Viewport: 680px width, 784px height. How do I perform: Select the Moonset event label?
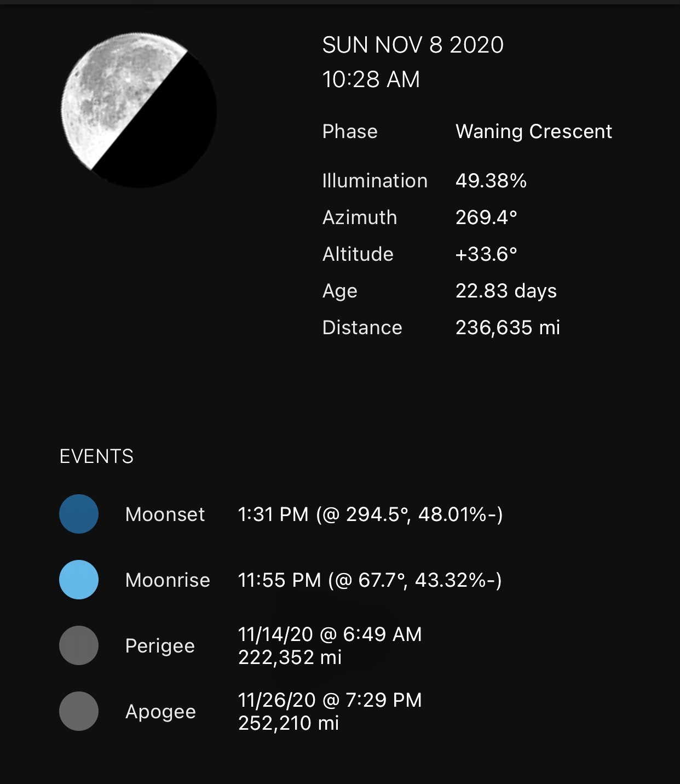point(165,514)
